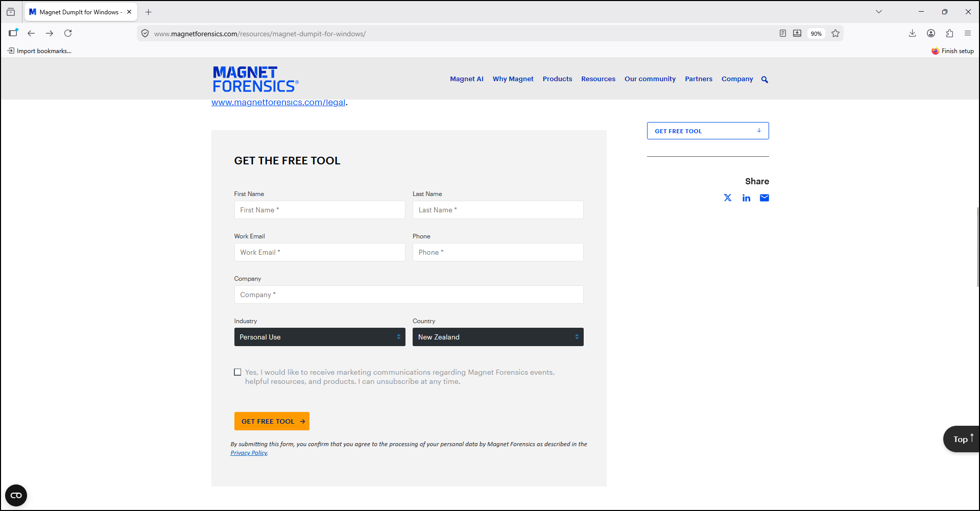The image size is (980, 511).
Task: Go forward to the next page
Action: 50,33
